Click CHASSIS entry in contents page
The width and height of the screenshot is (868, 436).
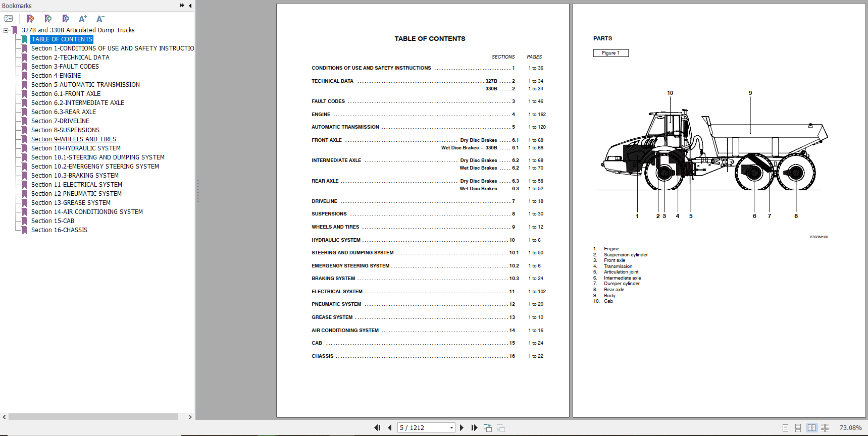[x=323, y=356]
